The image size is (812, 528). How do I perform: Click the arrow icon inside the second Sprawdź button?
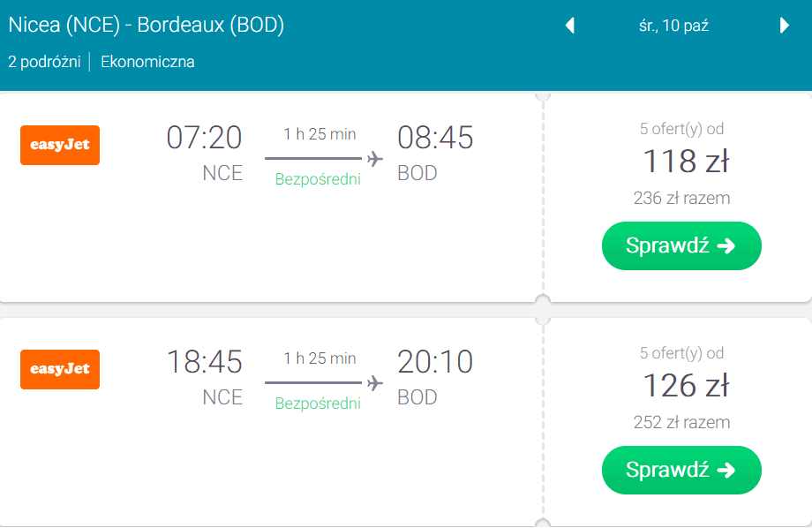(x=726, y=470)
